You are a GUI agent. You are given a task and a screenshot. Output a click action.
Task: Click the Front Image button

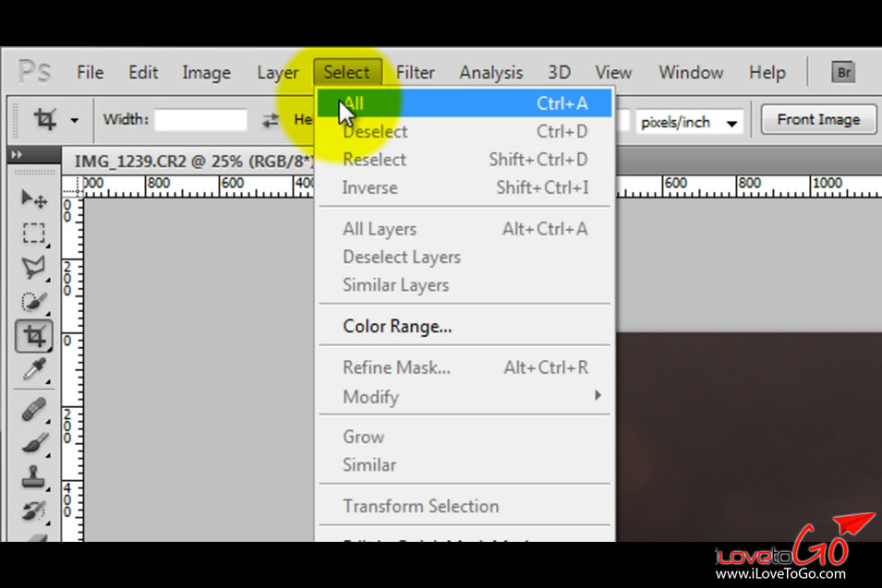(818, 119)
